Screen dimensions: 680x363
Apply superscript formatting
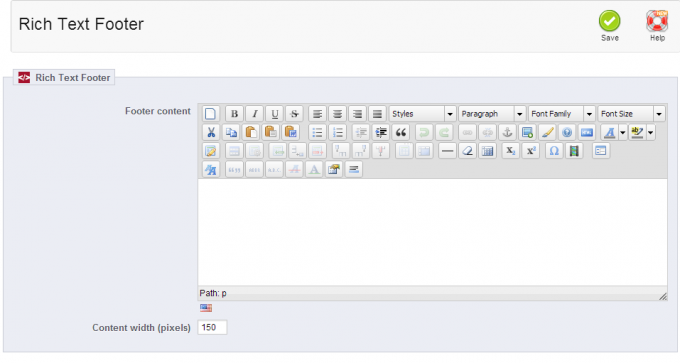click(x=531, y=151)
